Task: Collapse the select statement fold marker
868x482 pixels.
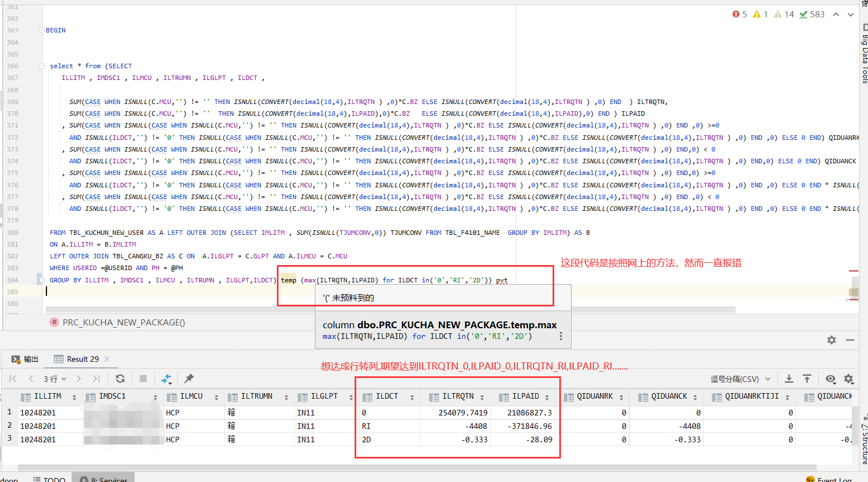Action: coord(42,66)
